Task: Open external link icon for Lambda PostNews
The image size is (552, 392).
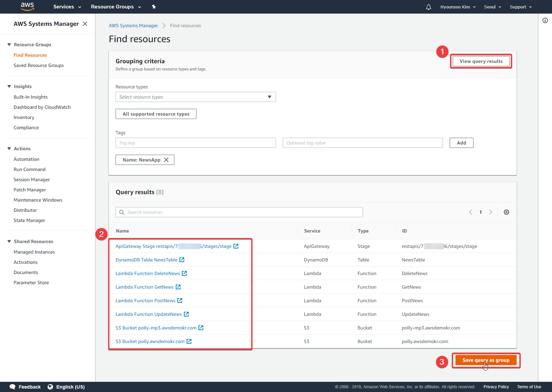Action: (180, 301)
